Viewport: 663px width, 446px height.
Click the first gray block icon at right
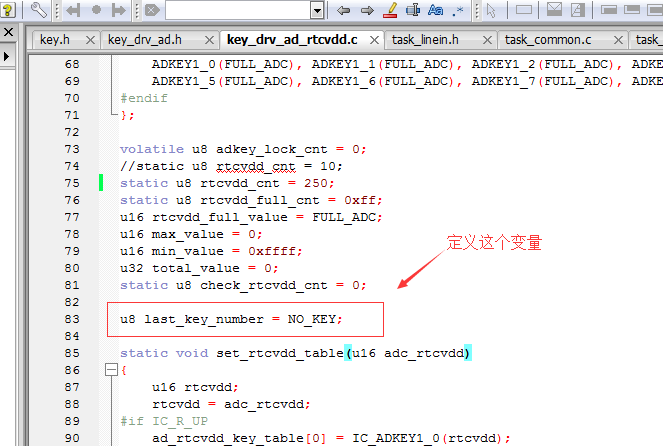[608, 9]
